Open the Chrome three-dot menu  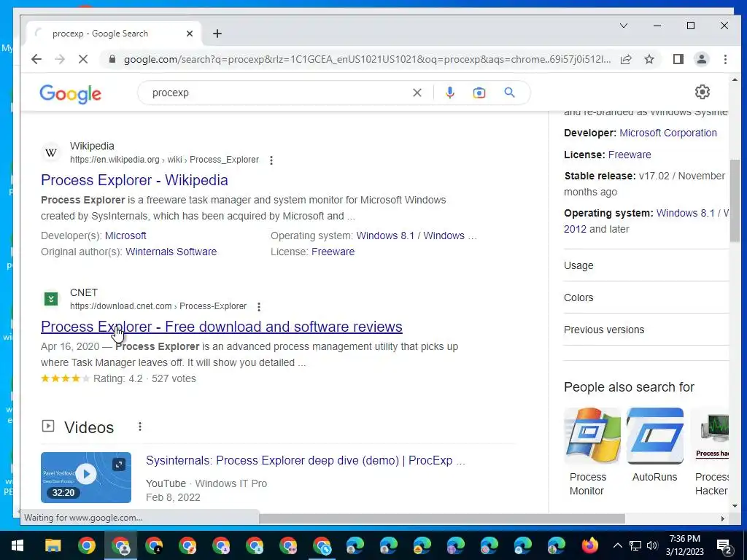tap(725, 59)
